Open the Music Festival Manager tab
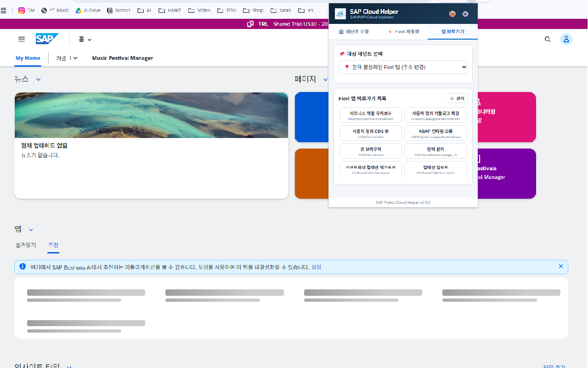The image size is (588, 368). [x=122, y=58]
